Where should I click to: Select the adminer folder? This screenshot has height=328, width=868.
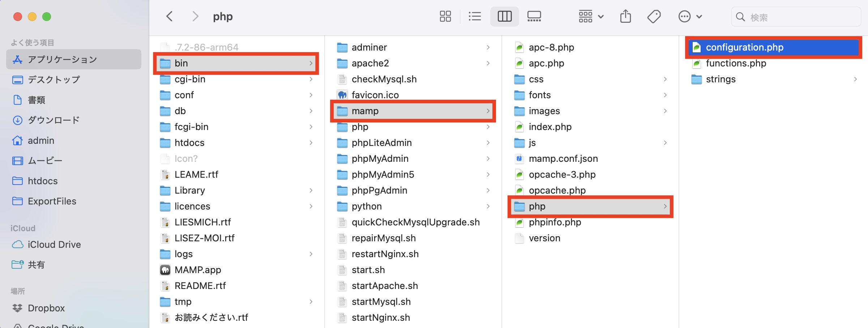click(413, 47)
